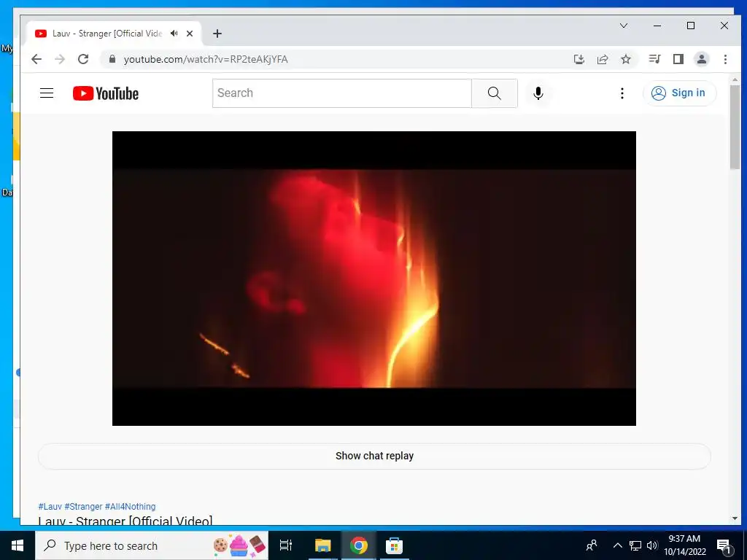The image size is (747, 560).
Task: Click the taskbar search box
Action: click(152, 545)
